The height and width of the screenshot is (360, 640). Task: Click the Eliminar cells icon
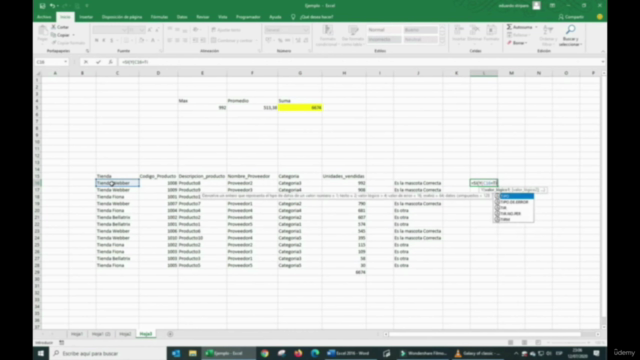(x=474, y=30)
